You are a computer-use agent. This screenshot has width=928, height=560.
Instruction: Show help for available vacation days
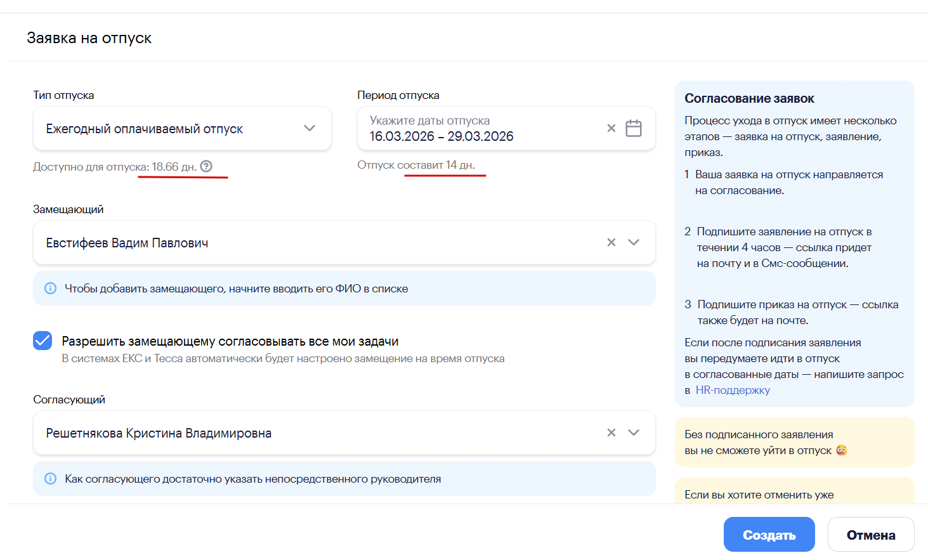click(206, 166)
